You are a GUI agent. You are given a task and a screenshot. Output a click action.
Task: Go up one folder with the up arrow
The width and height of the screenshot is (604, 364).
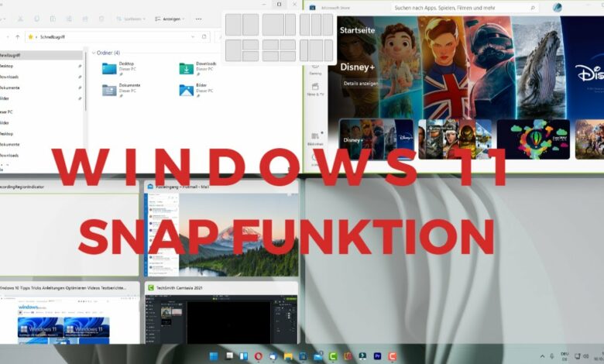(x=17, y=36)
